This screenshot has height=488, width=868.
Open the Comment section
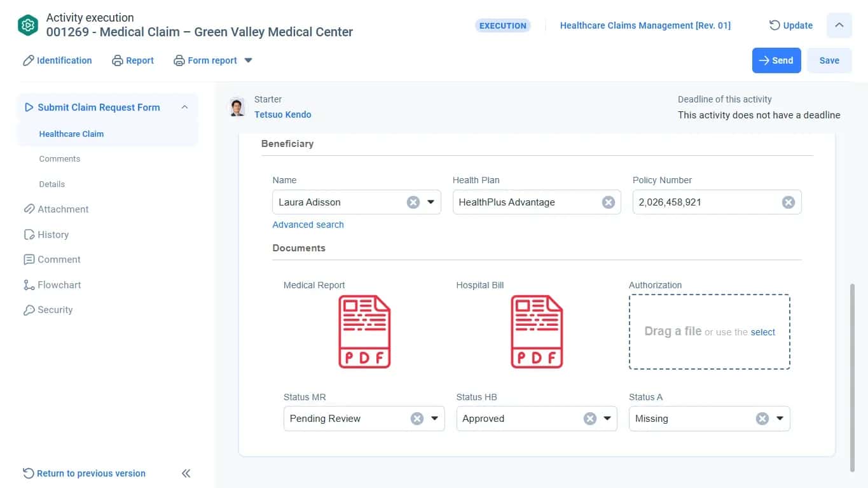pos(52,260)
